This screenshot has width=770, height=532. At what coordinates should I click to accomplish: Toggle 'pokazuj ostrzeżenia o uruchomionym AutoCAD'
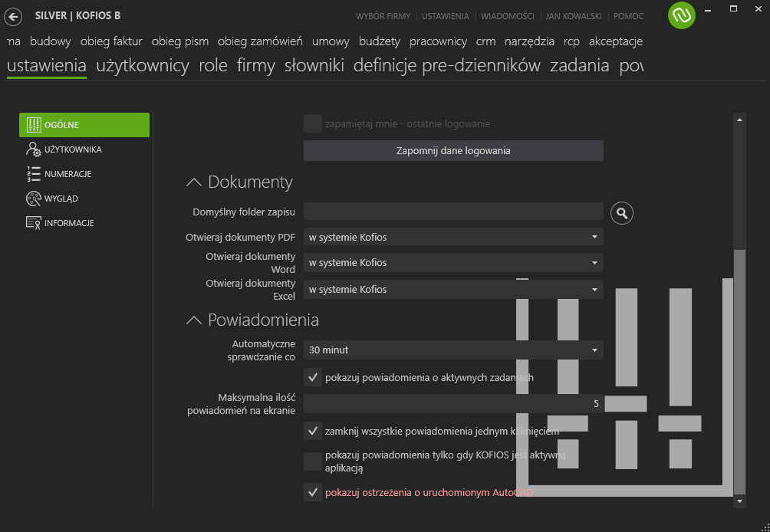[313, 492]
